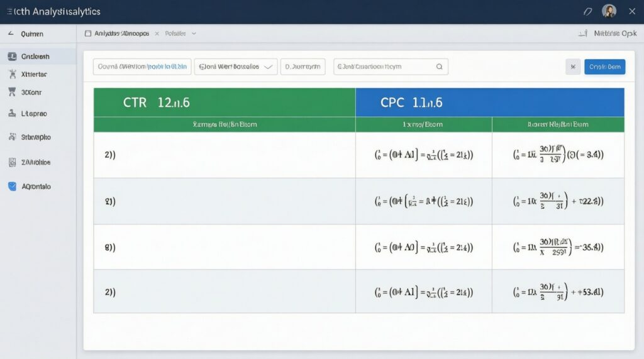The image size is (644, 359).
Task: Click the pen edit icon in top bar
Action: 588,11
